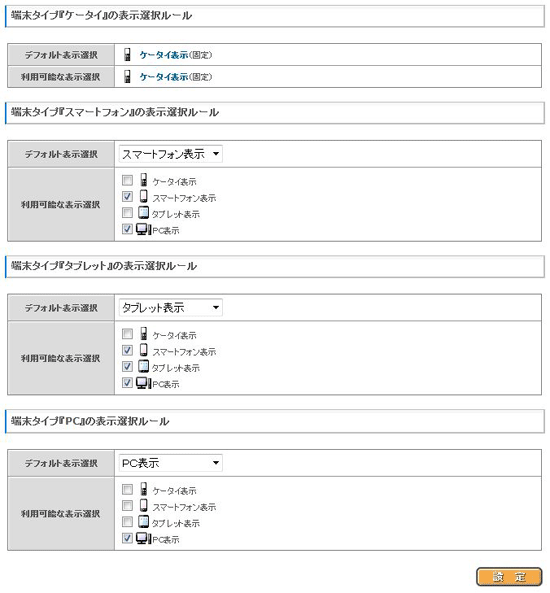
Task: Click the tablet icon in the Smartphone rules section
Action: click(x=143, y=213)
